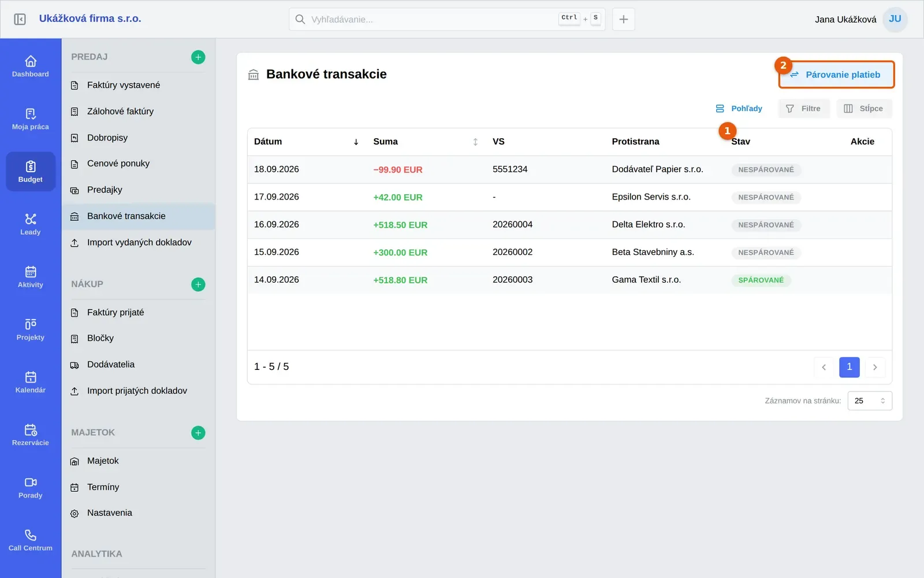
Task: Add a new item in the NÁKUP section
Action: [x=198, y=284]
